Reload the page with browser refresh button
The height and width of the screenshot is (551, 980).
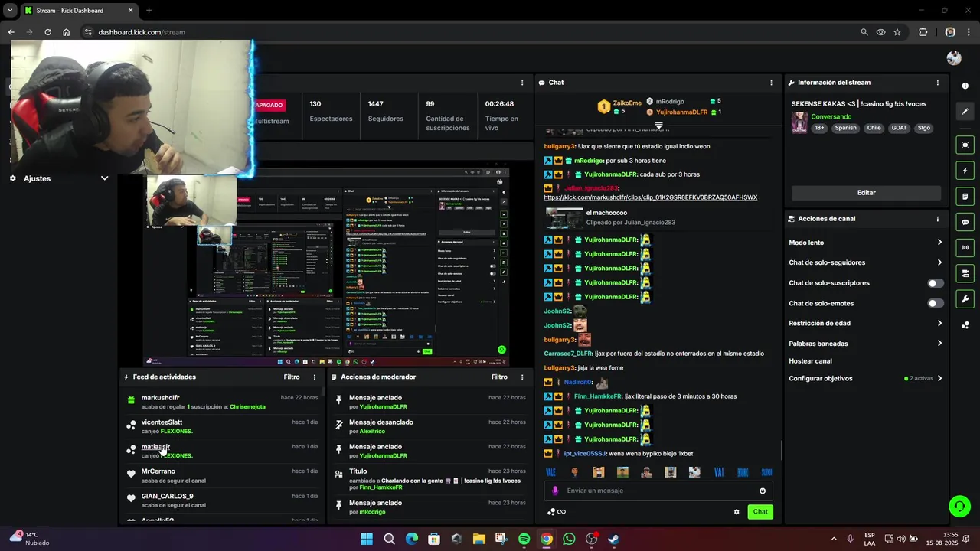pyautogui.click(x=47, y=32)
